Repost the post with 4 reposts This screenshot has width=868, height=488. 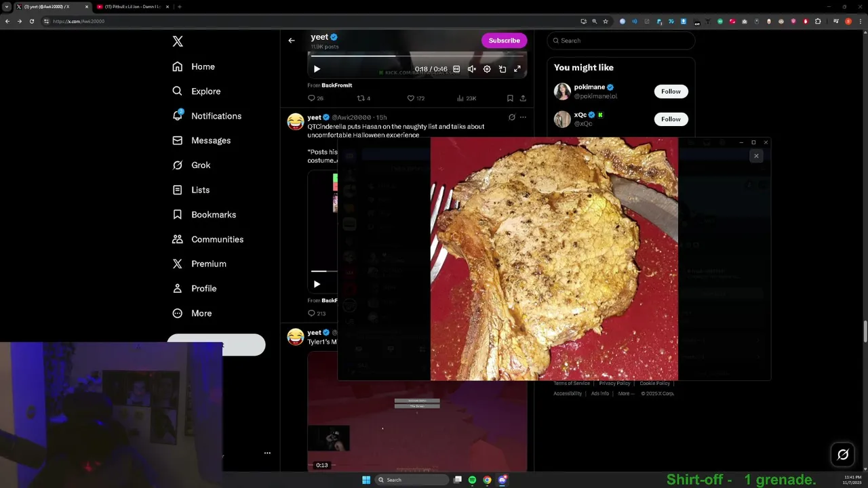pos(363,98)
